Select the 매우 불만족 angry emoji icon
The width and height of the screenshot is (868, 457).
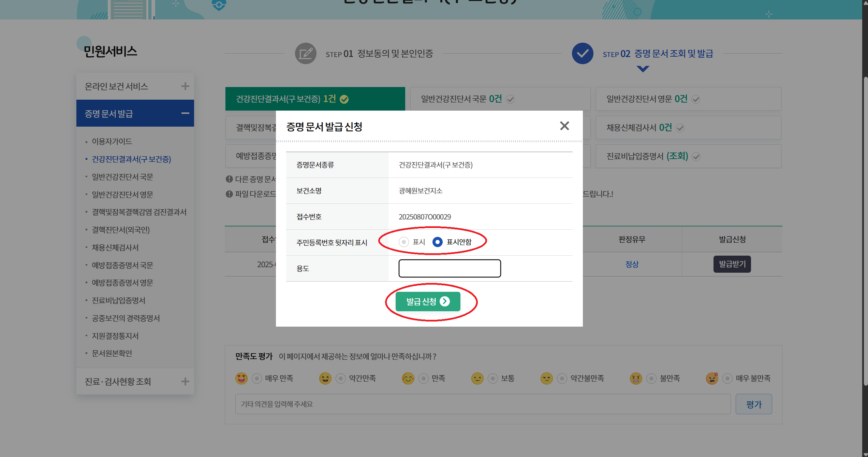point(712,378)
